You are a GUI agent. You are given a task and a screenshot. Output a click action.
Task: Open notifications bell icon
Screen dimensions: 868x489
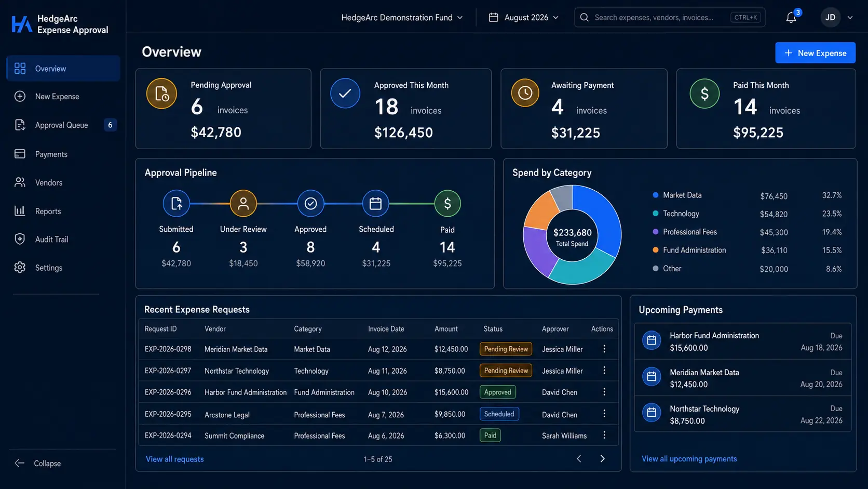point(791,18)
